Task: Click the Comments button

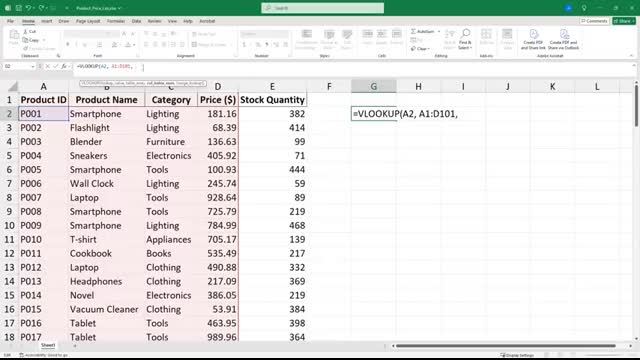Action: pos(594,21)
